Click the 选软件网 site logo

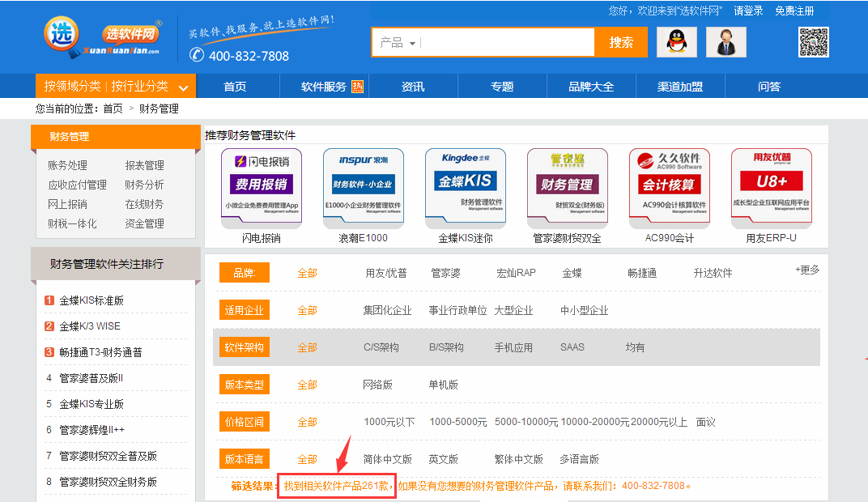coord(102,37)
